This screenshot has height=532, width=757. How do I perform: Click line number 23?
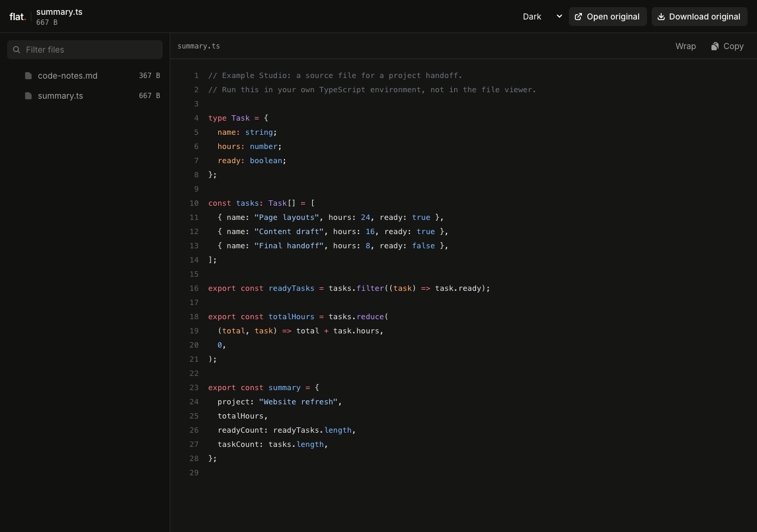tap(194, 388)
